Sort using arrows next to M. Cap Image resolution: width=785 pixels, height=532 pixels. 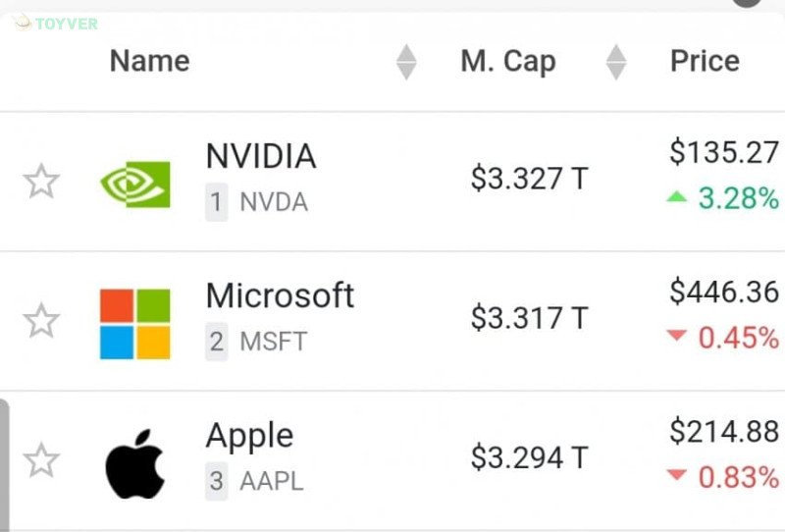coord(616,63)
